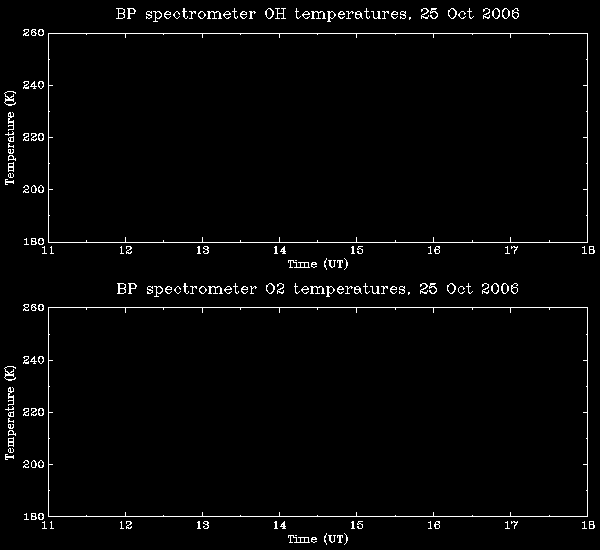This screenshot has height=550, width=600.
Task: Pick hour 15 on OH plot time axis
Action: pos(357,250)
